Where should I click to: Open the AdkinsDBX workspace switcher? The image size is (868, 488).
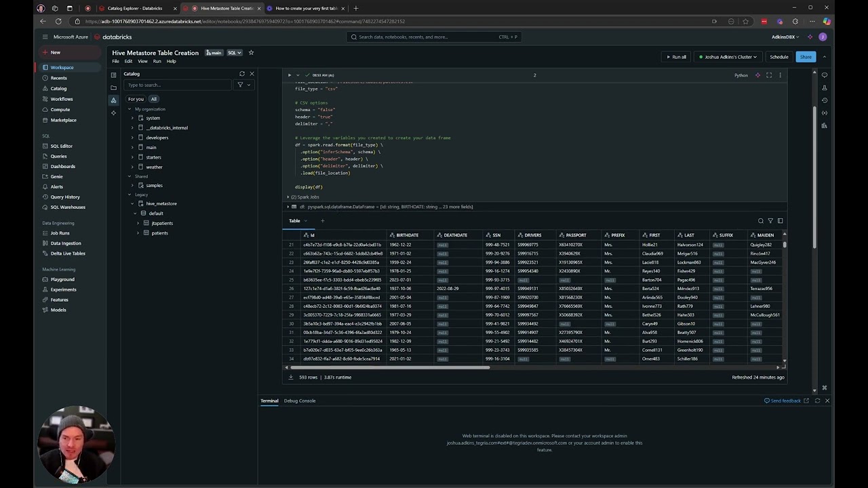[785, 37]
